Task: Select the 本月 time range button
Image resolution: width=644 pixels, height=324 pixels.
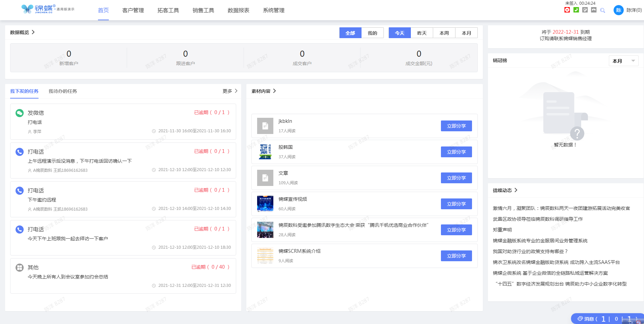Action: [467, 33]
